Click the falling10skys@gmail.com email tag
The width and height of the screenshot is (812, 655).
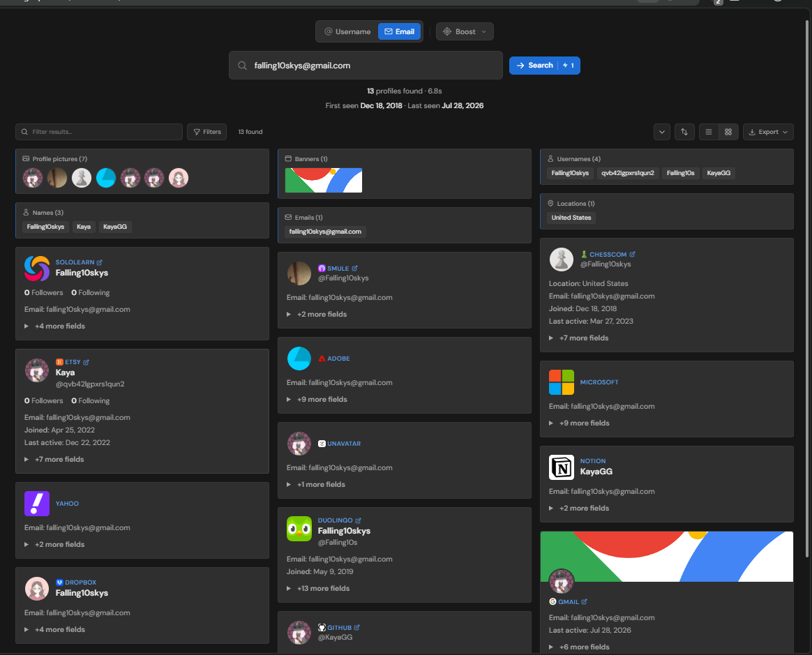(x=325, y=232)
